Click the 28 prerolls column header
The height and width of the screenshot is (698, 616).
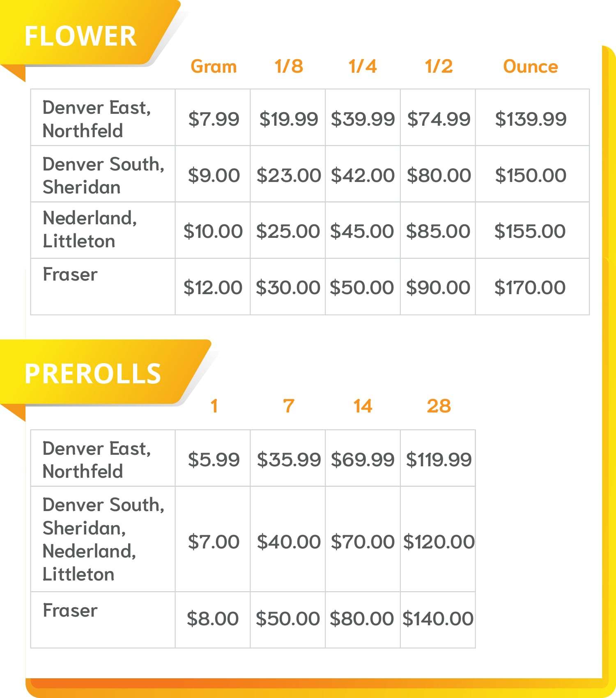pyautogui.click(x=439, y=406)
